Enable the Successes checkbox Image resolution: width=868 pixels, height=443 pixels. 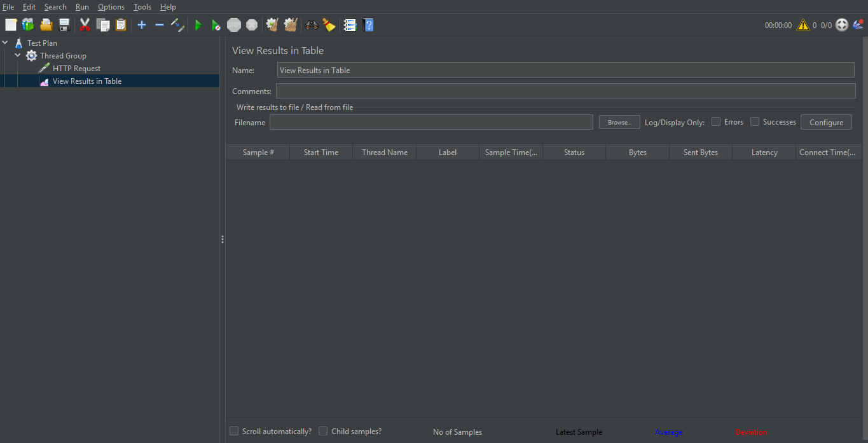755,121
